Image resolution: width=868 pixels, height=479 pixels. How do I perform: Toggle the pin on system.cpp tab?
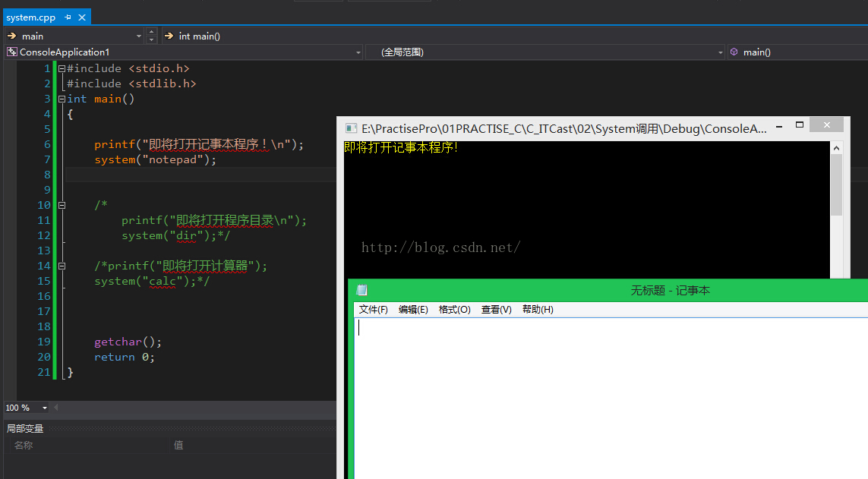68,17
